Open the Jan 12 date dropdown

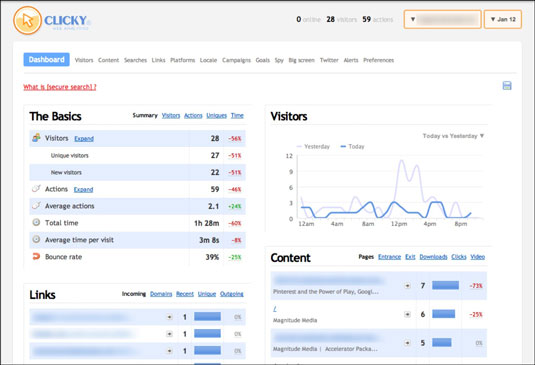point(503,19)
